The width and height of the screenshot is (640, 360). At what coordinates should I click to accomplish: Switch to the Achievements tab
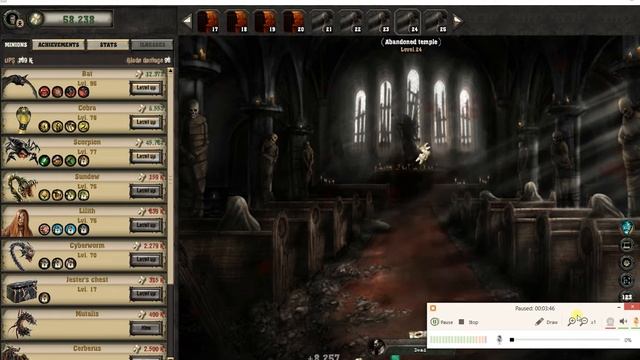point(58,44)
